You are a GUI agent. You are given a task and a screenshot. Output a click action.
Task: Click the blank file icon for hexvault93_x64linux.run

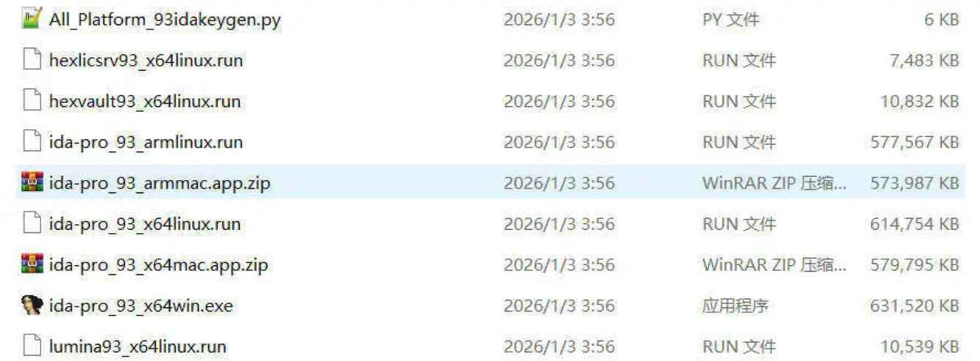pos(31,101)
